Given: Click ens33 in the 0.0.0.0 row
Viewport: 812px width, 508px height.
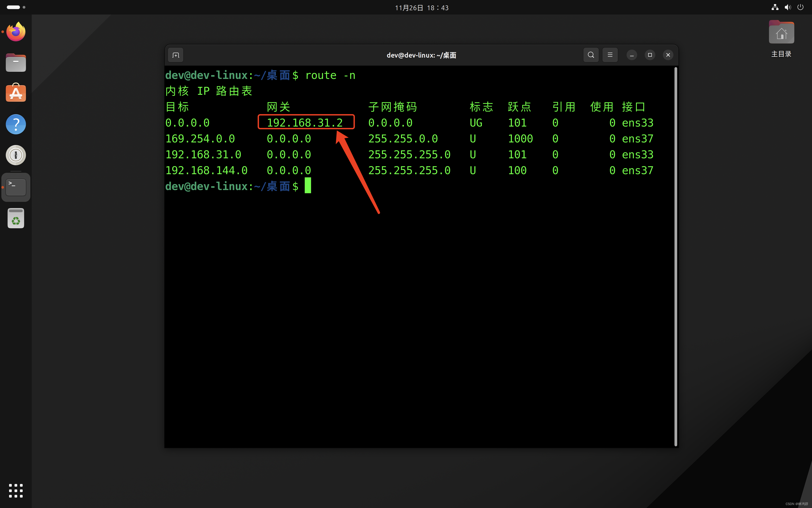Looking at the screenshot, I should tap(638, 123).
